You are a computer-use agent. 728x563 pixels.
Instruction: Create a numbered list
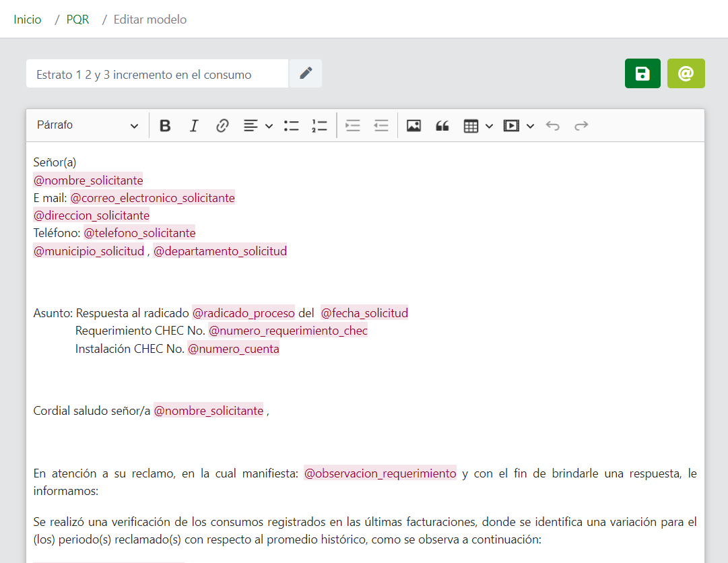(x=319, y=126)
